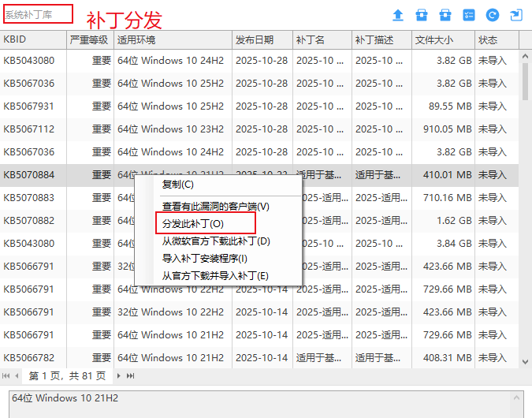Go to the first page with pager icon
Viewport: 532px width, 418px height.
(x=6, y=376)
